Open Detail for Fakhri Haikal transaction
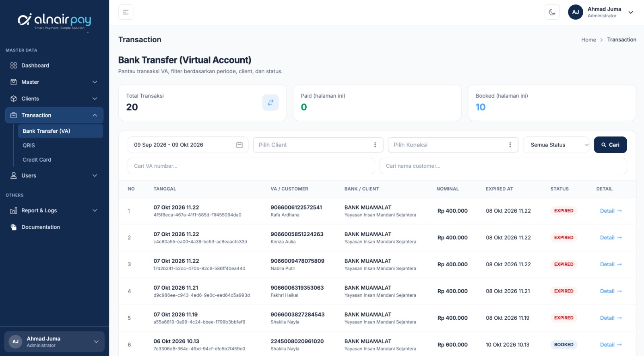Image resolution: width=644 pixels, height=356 pixels. 611,291
